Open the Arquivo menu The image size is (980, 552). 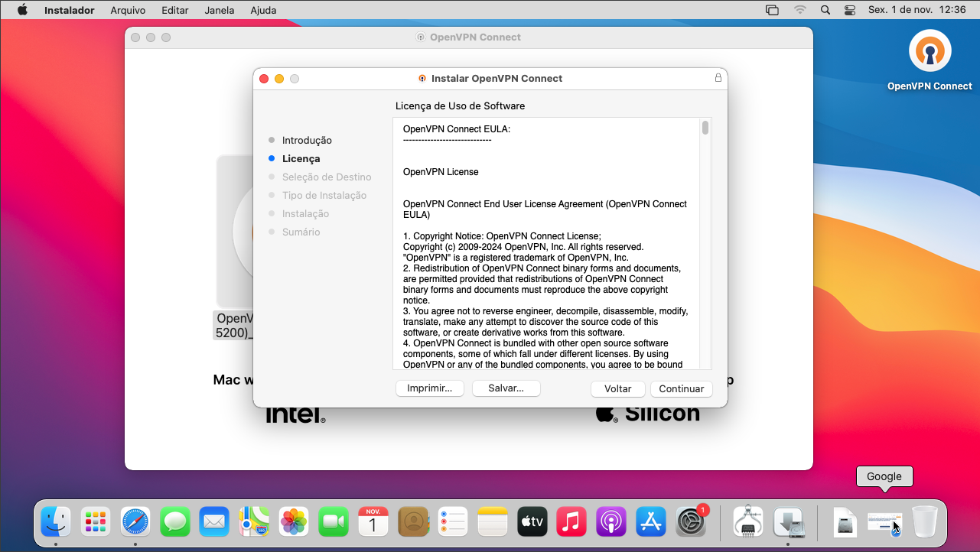pyautogui.click(x=128, y=10)
